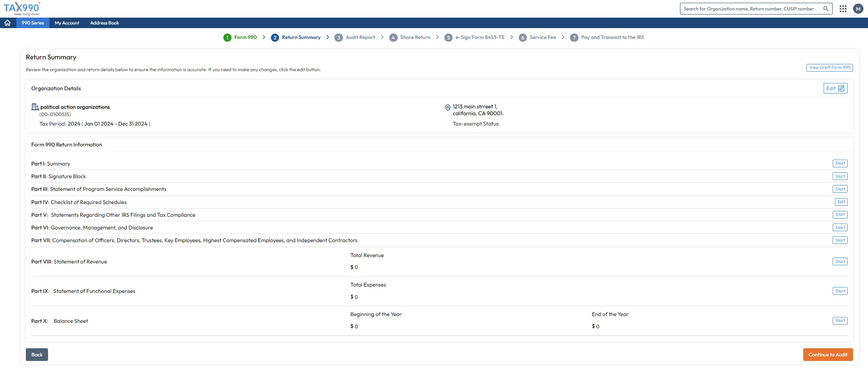Start Part III Program Service Accomplishments
This screenshot has height=380, width=868.
(840, 189)
